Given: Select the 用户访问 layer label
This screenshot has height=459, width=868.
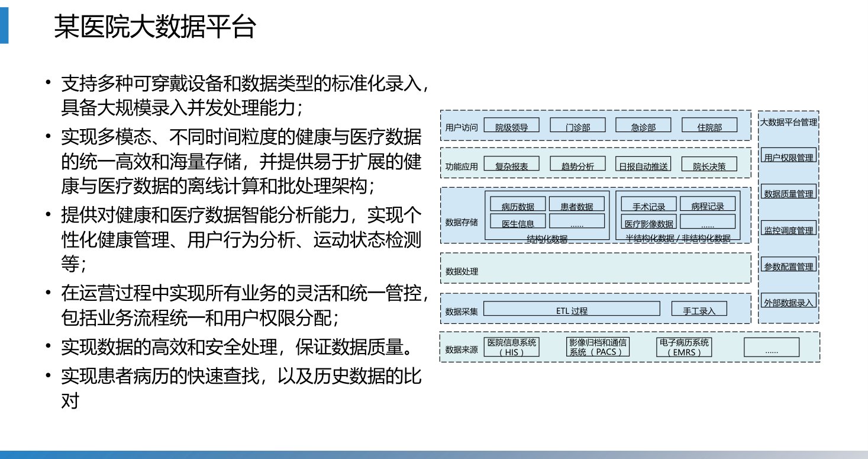Looking at the screenshot, I should click(x=462, y=127).
